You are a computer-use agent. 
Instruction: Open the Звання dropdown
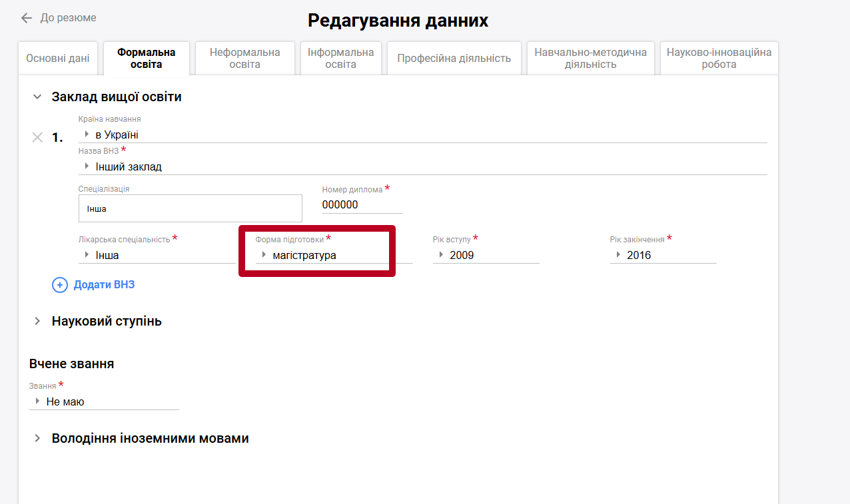pos(104,401)
